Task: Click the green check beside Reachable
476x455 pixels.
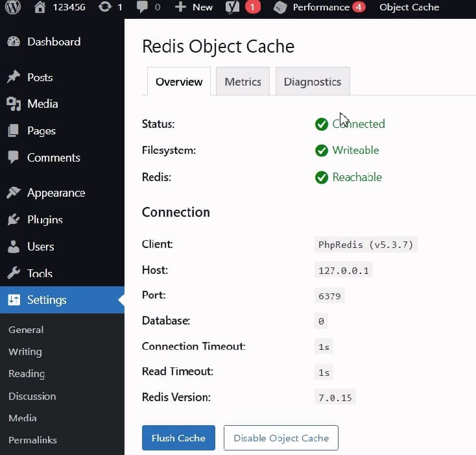Action: [322, 177]
